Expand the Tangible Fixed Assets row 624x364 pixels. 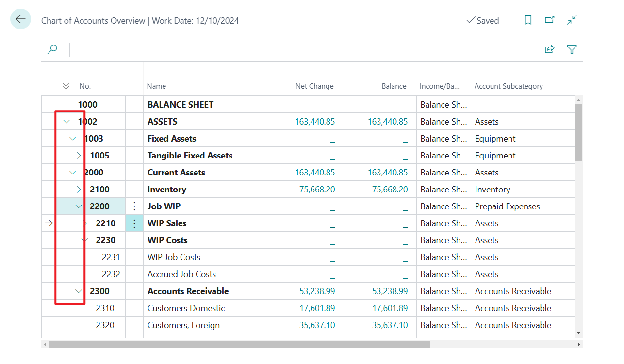(x=78, y=155)
